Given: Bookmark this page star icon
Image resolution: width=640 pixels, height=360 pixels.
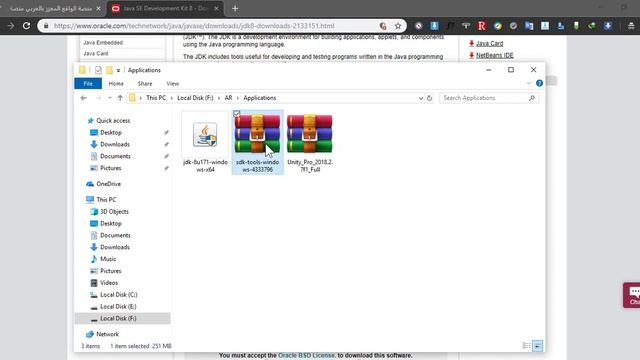Looking at the screenshot, I should tap(398, 26).
